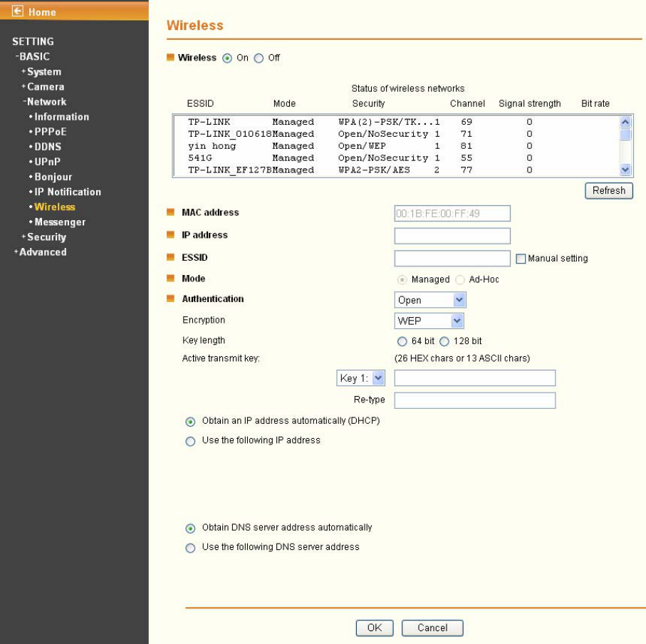Click the Home back arrow icon
Image resolution: width=646 pixels, height=644 pixels.
pos(17,11)
